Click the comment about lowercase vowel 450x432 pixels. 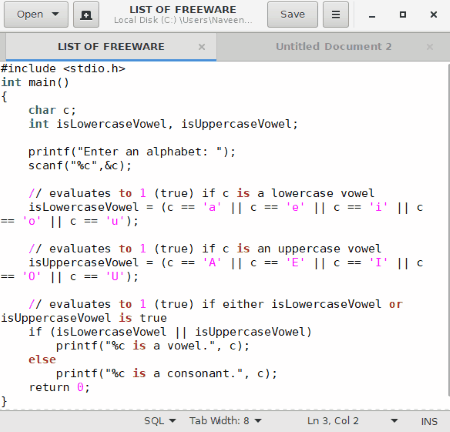[201, 193]
